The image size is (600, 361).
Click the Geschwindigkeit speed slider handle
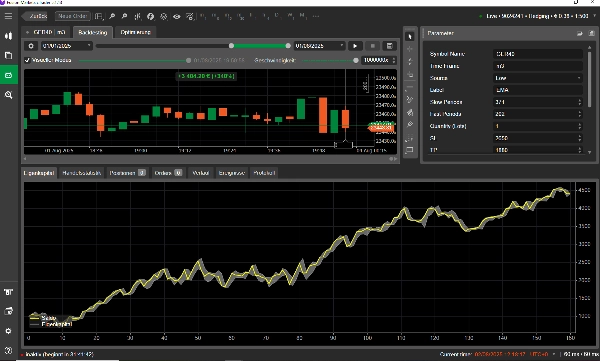click(x=356, y=60)
